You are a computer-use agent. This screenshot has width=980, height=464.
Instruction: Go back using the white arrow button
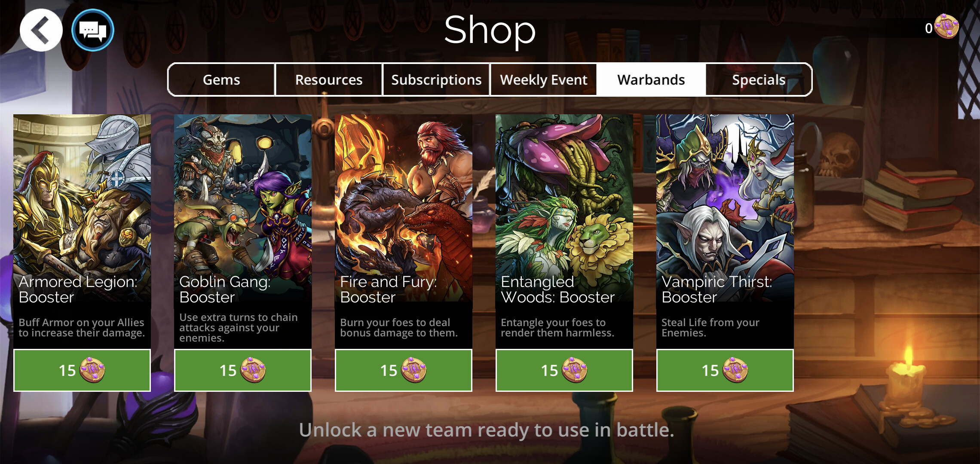41,30
